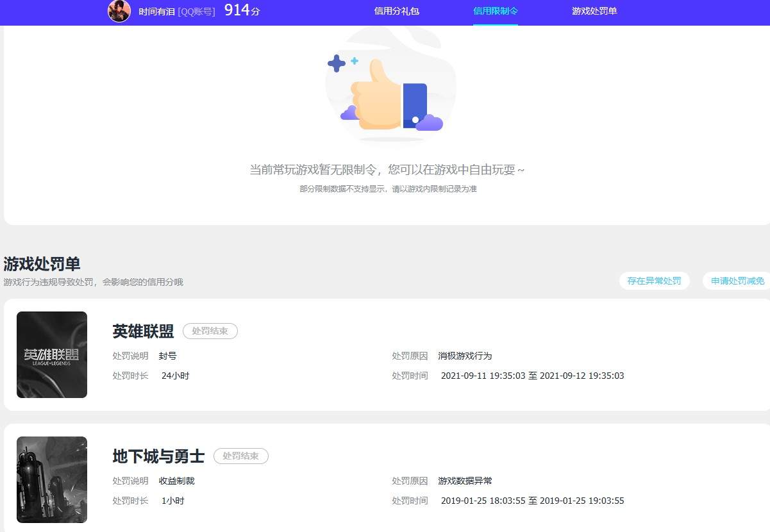Click the 存在异常处罚 button
The height and width of the screenshot is (532, 770).
pos(654,281)
